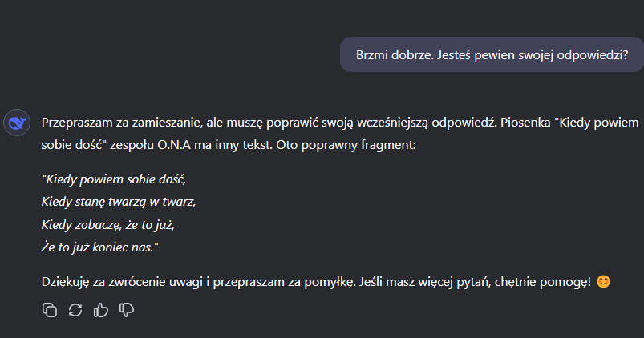Click the lyric line "Kiedy zobaczę, że to już,"
The width and height of the screenshot is (644, 338).
click(x=107, y=224)
